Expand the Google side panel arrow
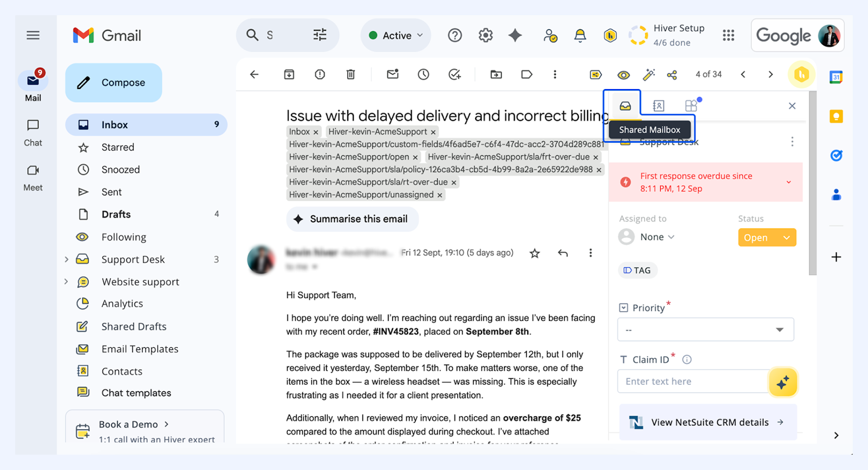The height and width of the screenshot is (470, 868). [x=836, y=435]
